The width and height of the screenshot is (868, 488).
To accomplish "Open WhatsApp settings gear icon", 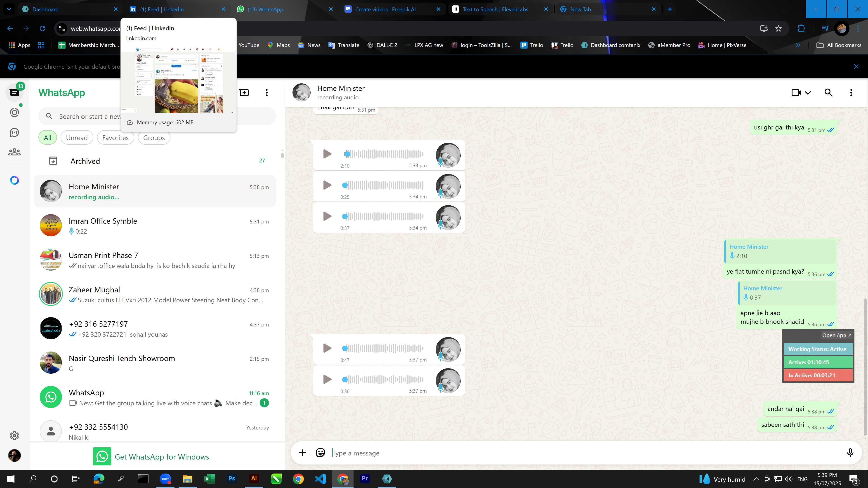I will (14, 435).
